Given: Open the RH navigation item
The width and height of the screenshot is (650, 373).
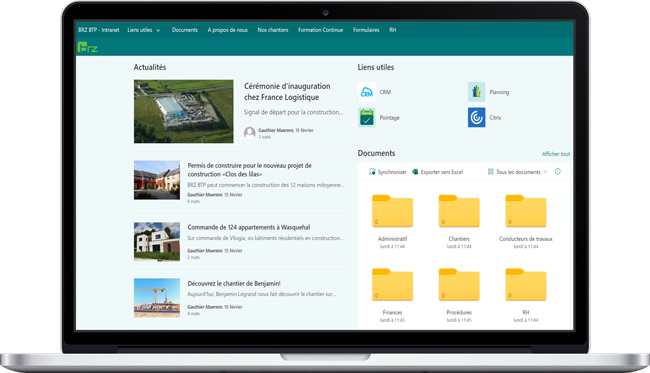Looking at the screenshot, I should tap(393, 30).
